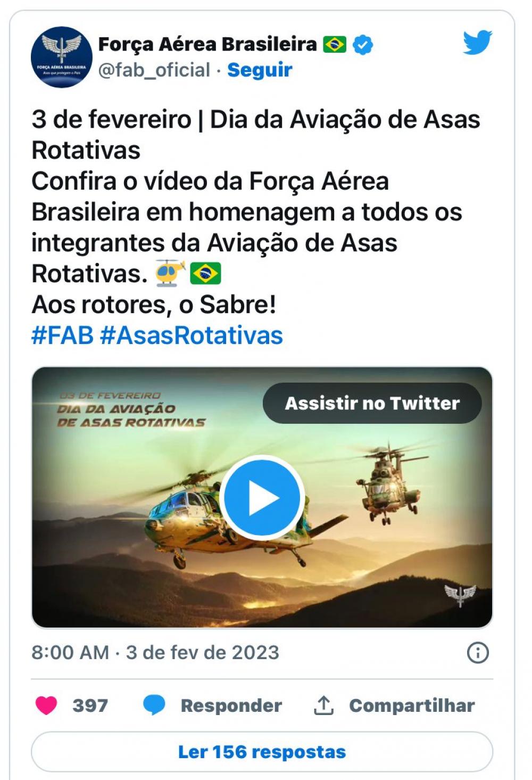Click the share upload arrow icon
The width and height of the screenshot is (532, 780).
pos(323,705)
